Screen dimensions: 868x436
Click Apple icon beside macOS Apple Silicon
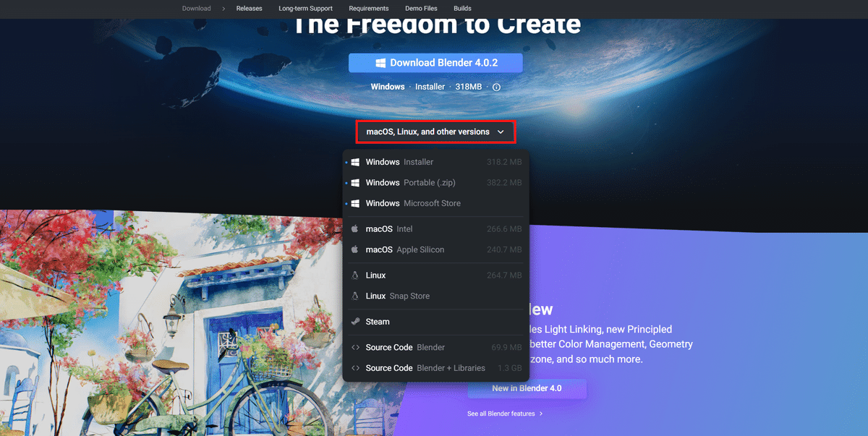click(x=355, y=249)
